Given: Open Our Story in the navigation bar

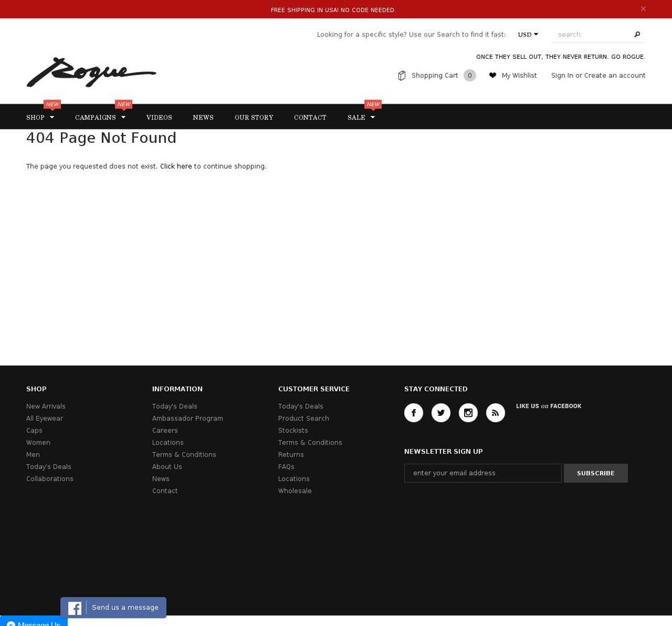Looking at the screenshot, I should [253, 117].
